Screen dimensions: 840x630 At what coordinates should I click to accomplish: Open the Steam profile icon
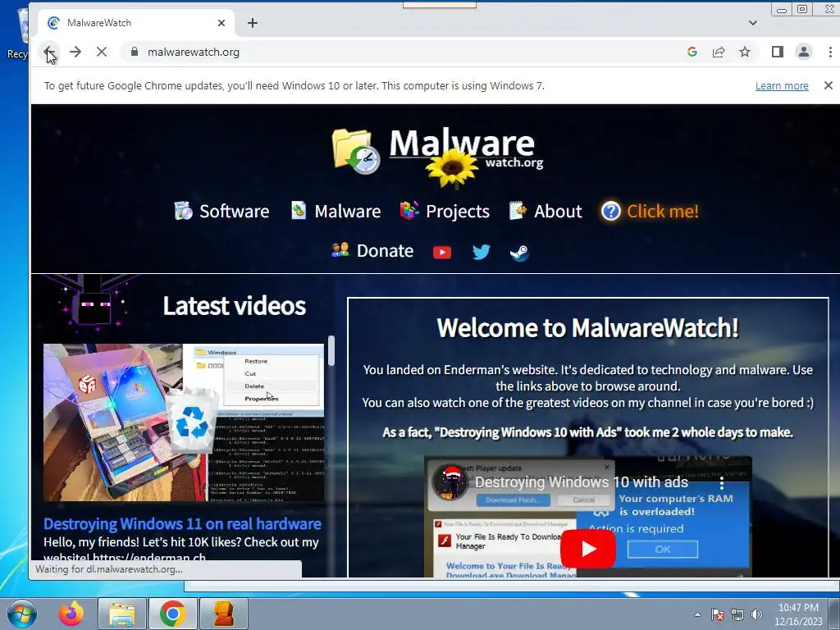pyautogui.click(x=519, y=253)
